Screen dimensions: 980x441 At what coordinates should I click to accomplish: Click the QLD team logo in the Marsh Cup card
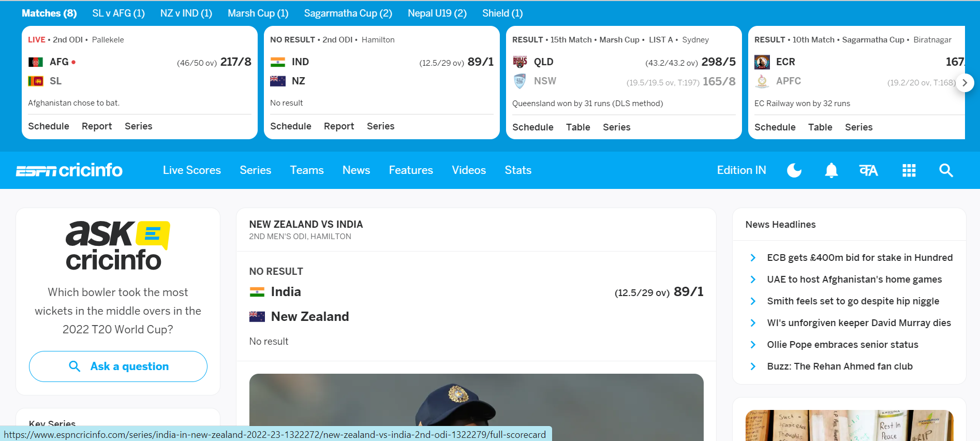(520, 62)
